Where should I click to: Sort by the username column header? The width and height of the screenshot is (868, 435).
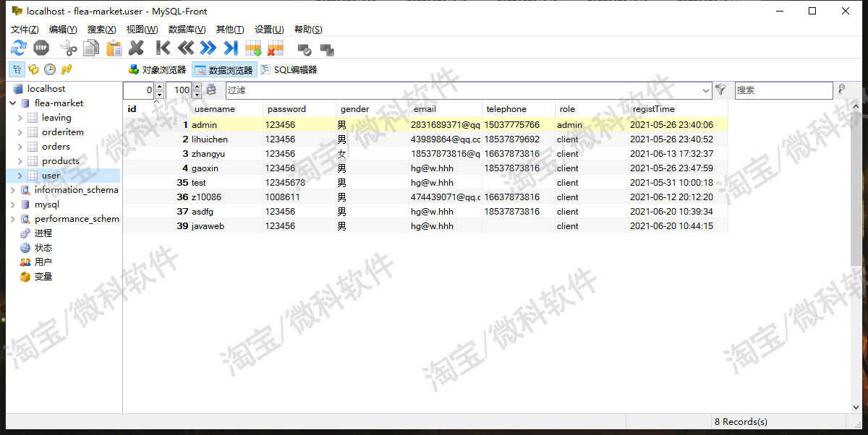pos(226,109)
